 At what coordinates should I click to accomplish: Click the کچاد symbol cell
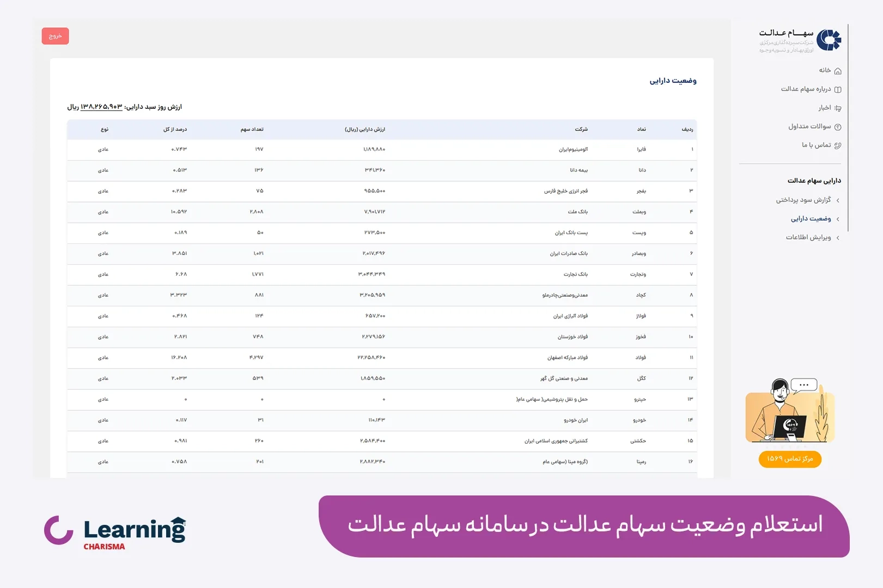[641, 295]
